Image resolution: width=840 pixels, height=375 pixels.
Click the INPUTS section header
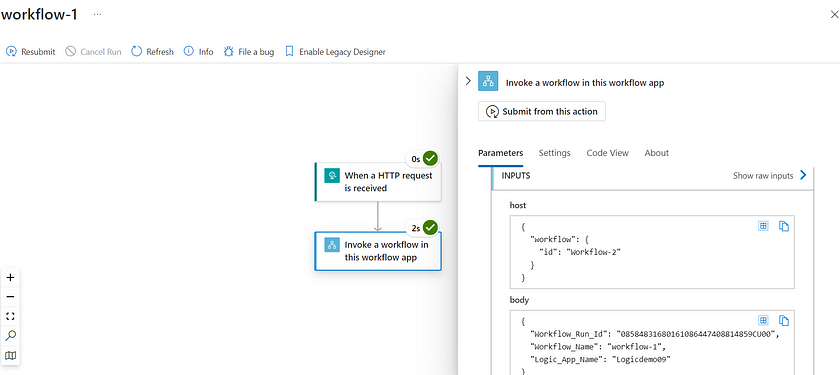(516, 175)
